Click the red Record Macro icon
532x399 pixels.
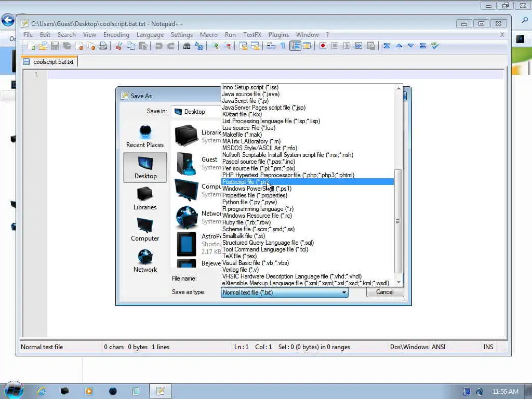click(x=323, y=46)
